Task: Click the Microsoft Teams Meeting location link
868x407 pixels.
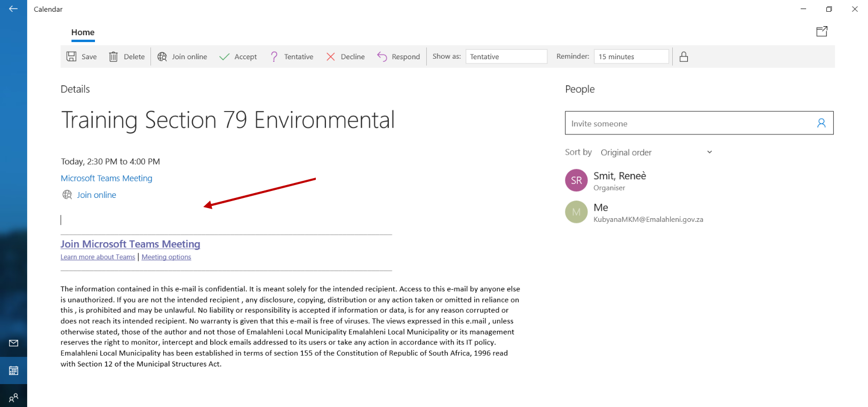Action: [107, 178]
